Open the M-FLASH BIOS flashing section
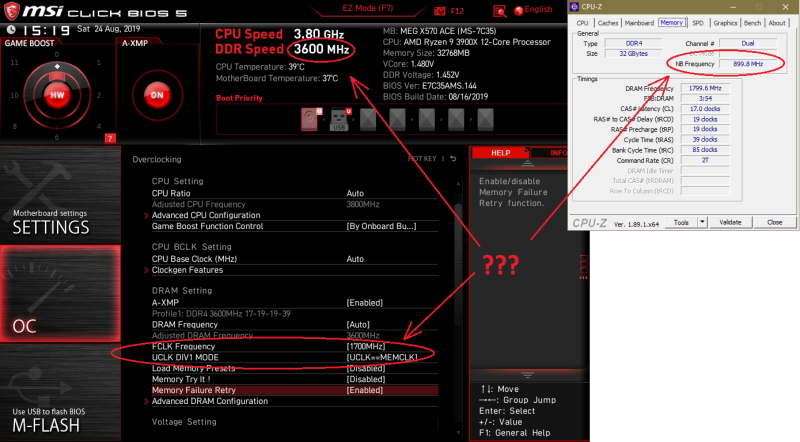Screen dimensions: 800x442 click(x=60, y=393)
